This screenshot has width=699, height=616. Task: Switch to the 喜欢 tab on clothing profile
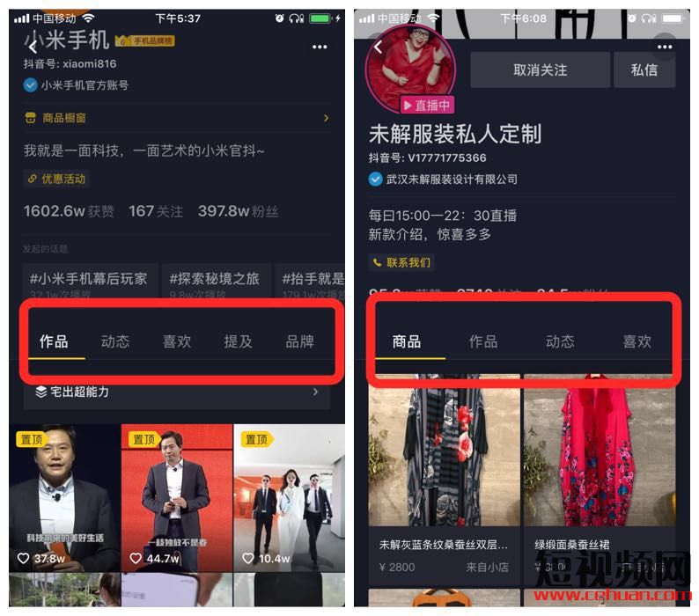point(637,341)
